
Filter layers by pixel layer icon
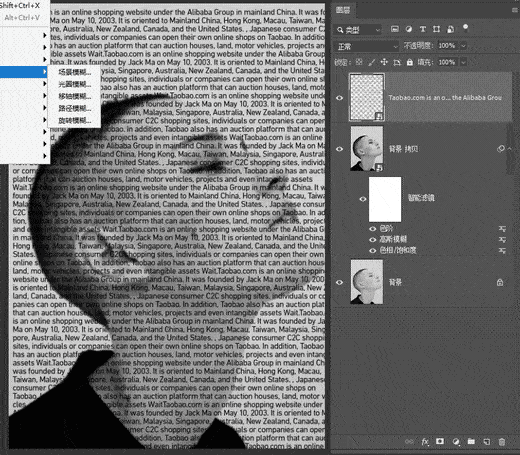point(395,29)
